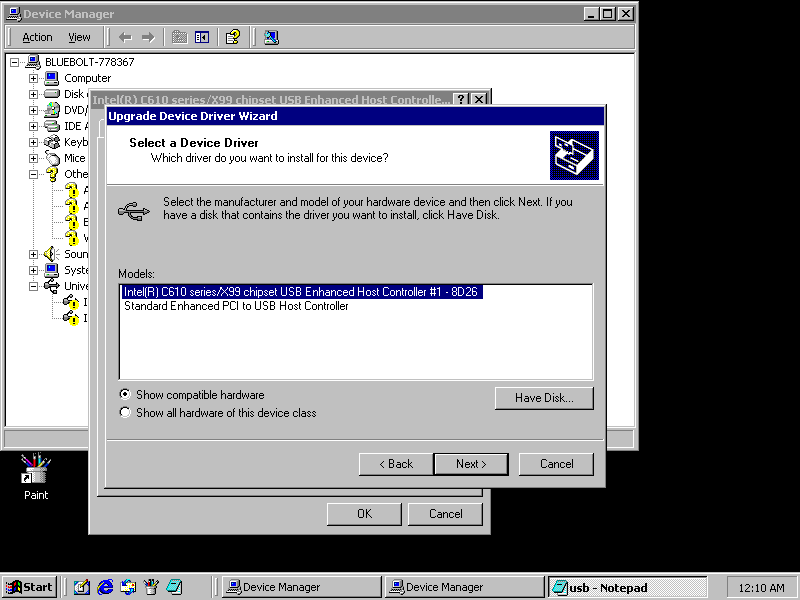Image resolution: width=800 pixels, height=600 pixels.
Task: Expand the Mice node
Action: (33, 158)
